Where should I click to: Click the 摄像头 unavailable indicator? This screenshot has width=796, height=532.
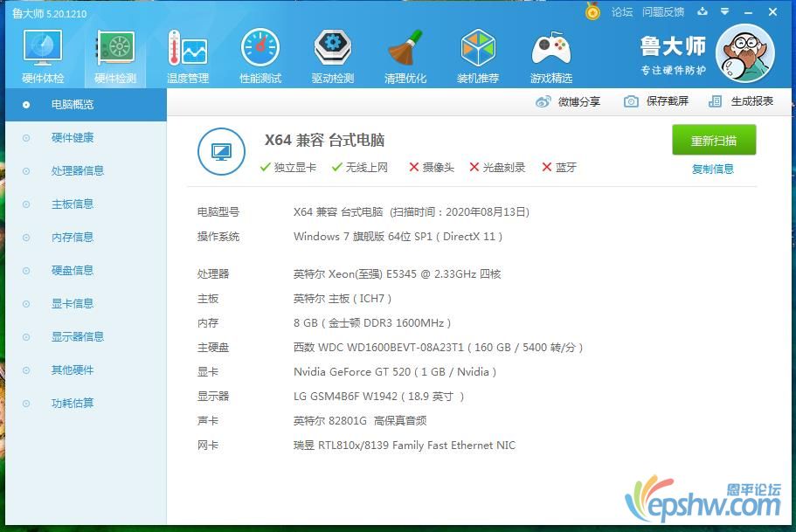[432, 167]
